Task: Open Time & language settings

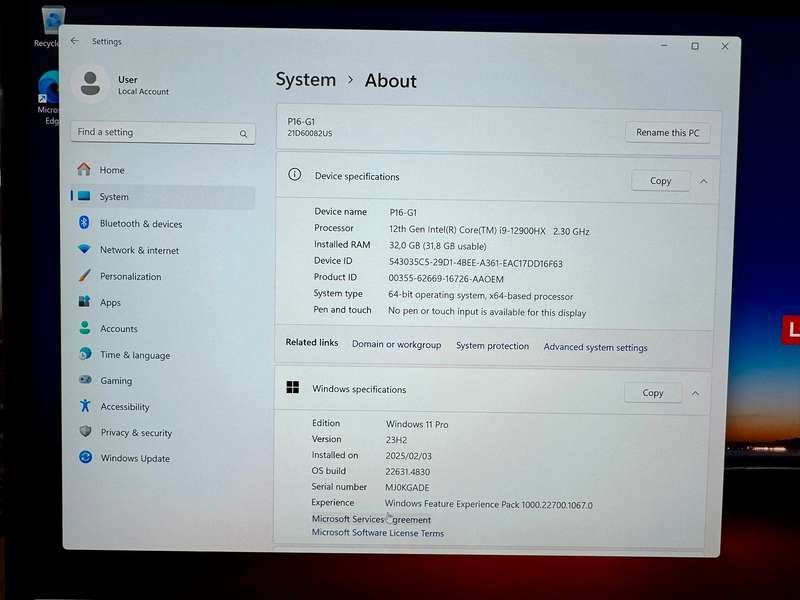Action: pyautogui.click(x=163, y=355)
